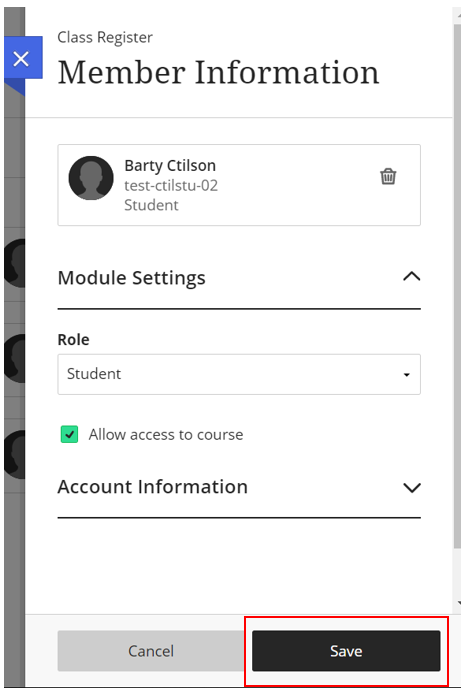Viewport: 470px width, 693px height.
Task: Click the test-ctilstu-02 username text
Action: coord(171,185)
